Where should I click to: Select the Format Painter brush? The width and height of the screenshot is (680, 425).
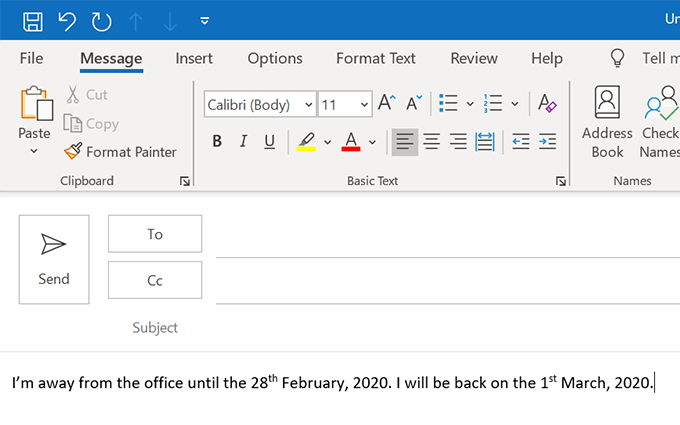point(119,152)
